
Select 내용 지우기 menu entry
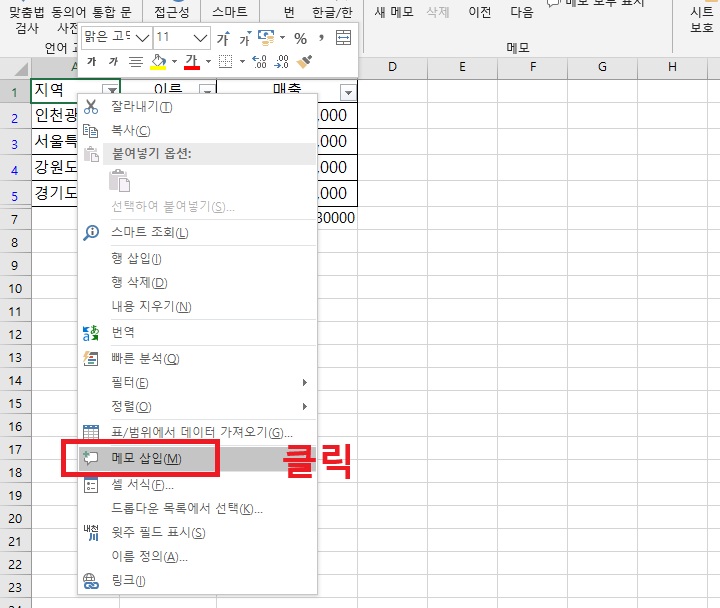tap(197, 306)
